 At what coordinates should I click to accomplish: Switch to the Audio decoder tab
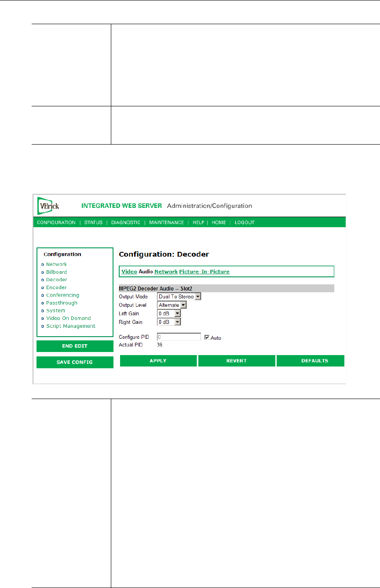pyautogui.click(x=146, y=272)
